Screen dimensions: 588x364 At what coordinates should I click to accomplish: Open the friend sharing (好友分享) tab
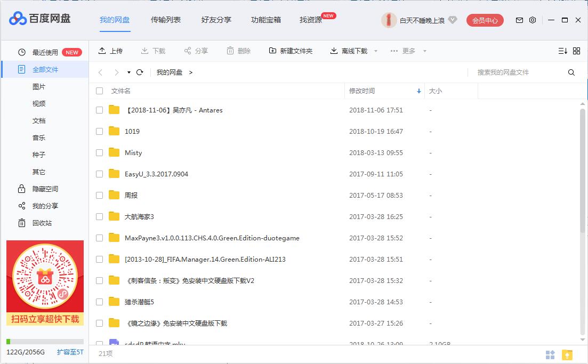[216, 20]
